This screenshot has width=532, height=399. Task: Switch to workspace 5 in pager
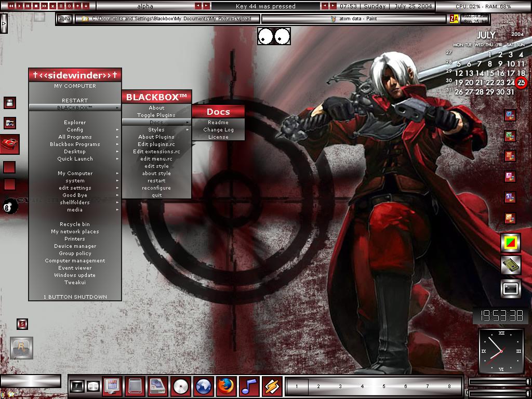(384, 387)
